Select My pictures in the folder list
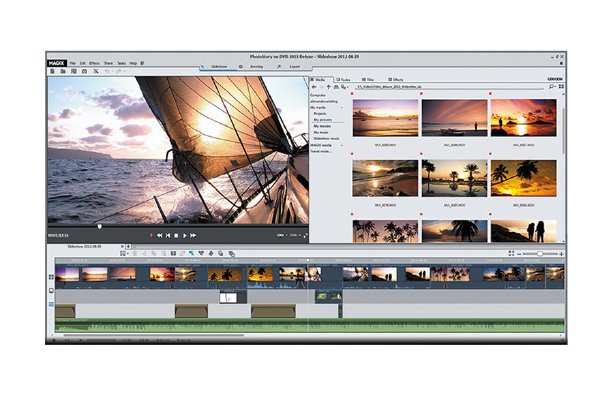This screenshot has width=600, height=395. coord(323,120)
